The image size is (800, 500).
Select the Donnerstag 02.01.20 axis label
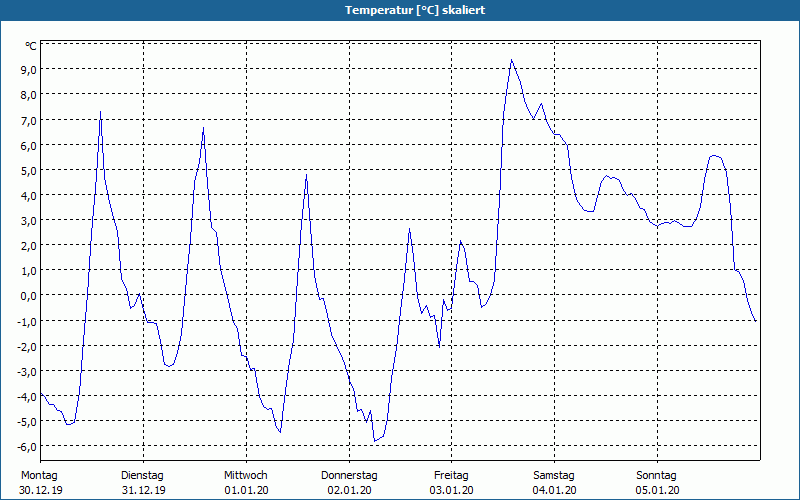tap(349, 483)
